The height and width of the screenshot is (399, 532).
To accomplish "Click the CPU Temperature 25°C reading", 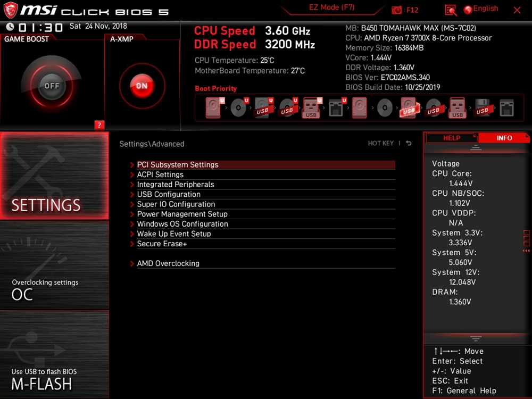I will coord(235,61).
